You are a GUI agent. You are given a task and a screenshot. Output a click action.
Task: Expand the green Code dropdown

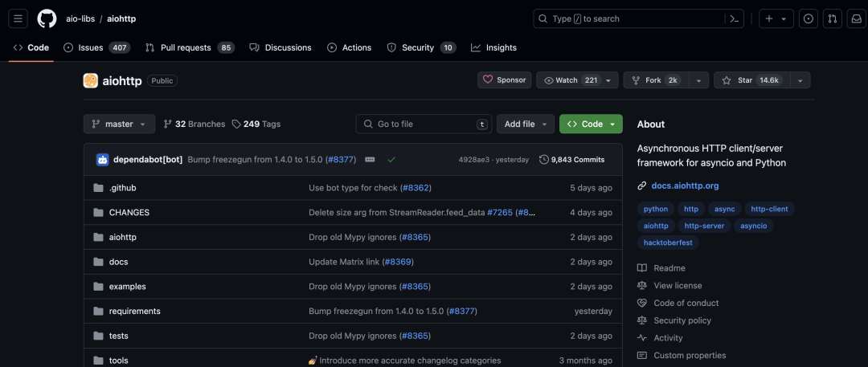tap(591, 124)
